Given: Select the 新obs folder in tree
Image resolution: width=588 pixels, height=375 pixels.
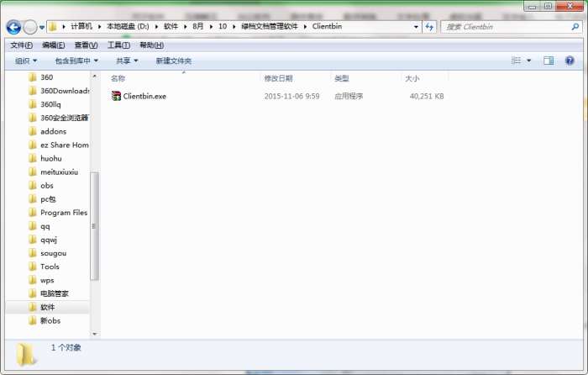Looking at the screenshot, I should coord(50,320).
